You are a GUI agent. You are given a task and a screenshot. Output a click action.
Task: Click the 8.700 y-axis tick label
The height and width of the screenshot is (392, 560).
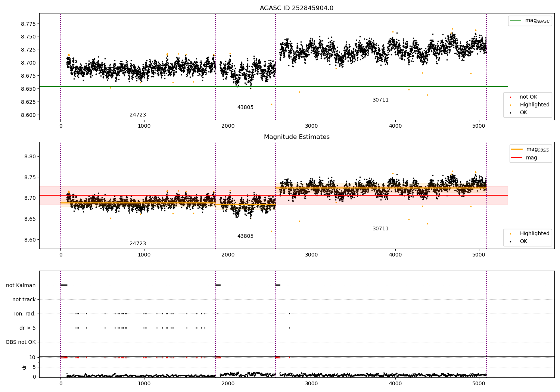pos(28,63)
